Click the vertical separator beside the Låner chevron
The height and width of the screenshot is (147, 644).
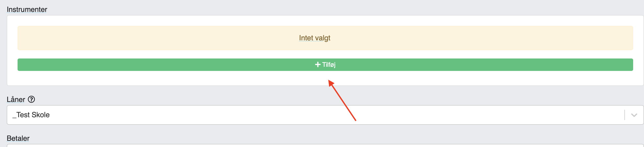(x=624, y=115)
